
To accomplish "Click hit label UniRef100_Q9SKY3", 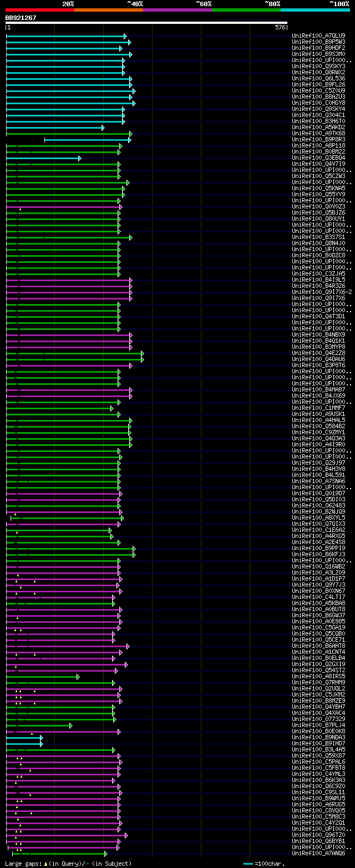I will point(318,66).
